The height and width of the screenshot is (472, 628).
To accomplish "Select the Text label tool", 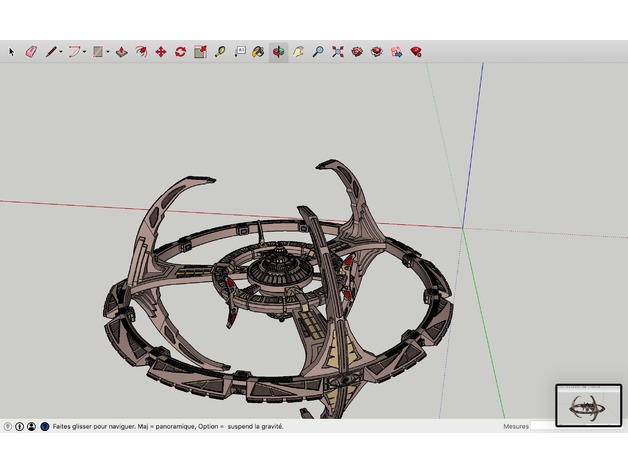I will coord(239,51).
